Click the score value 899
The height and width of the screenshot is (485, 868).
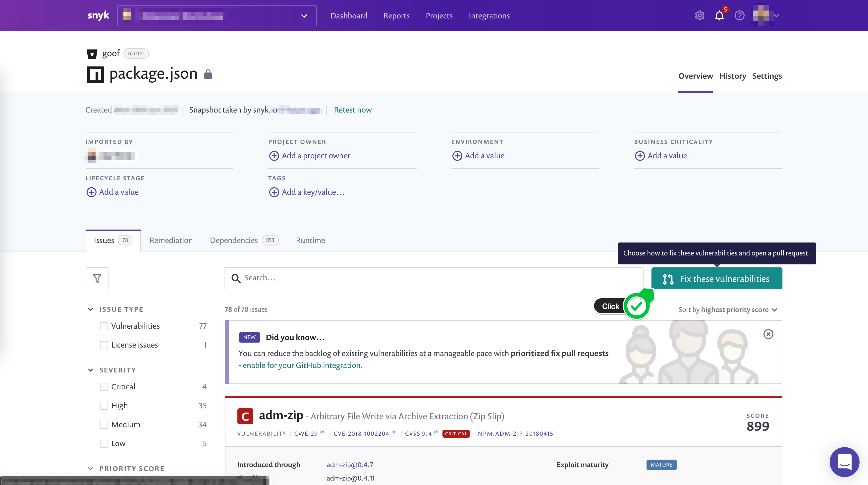[x=758, y=426]
